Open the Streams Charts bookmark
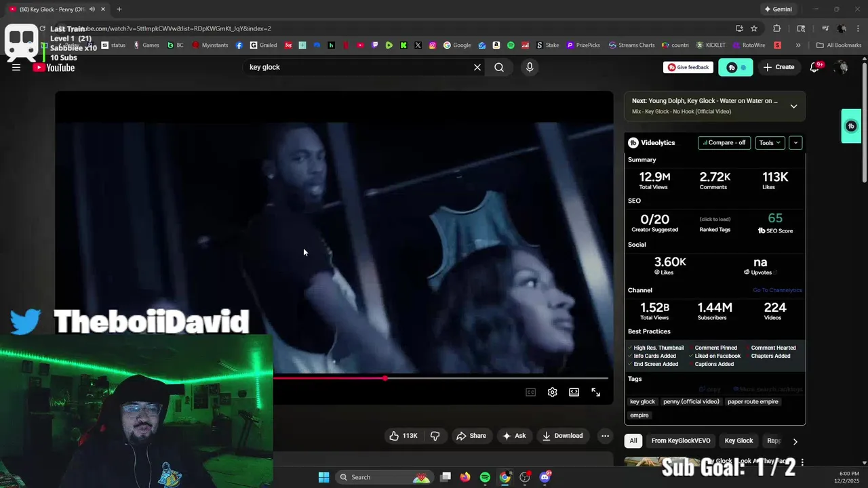Image resolution: width=868 pixels, height=488 pixels. coord(632,45)
